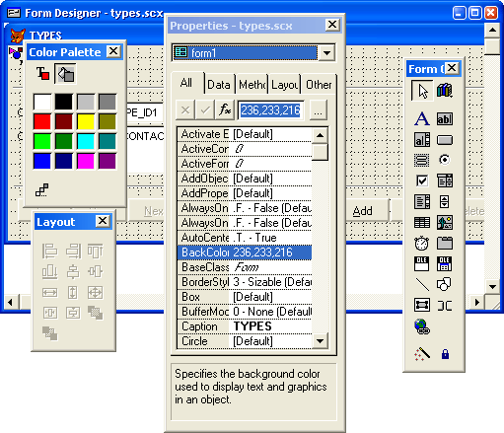Click the Add button on the form
The width and height of the screenshot is (504, 433).
coord(362,211)
